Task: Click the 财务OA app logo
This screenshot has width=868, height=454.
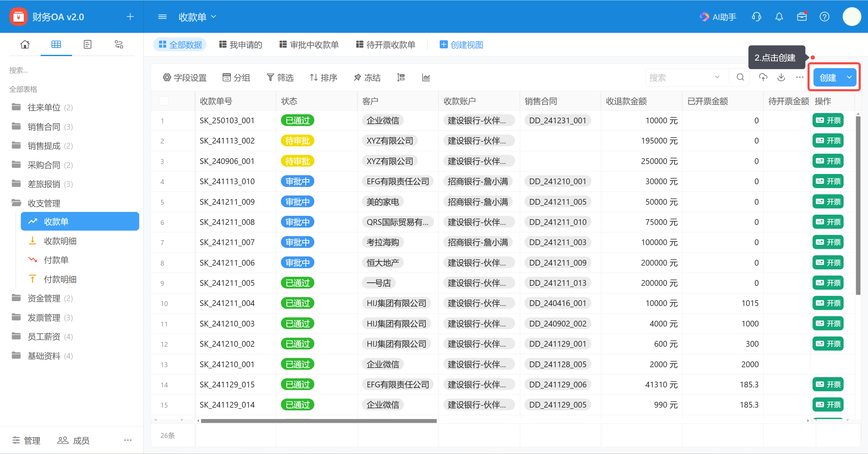Action: point(18,17)
